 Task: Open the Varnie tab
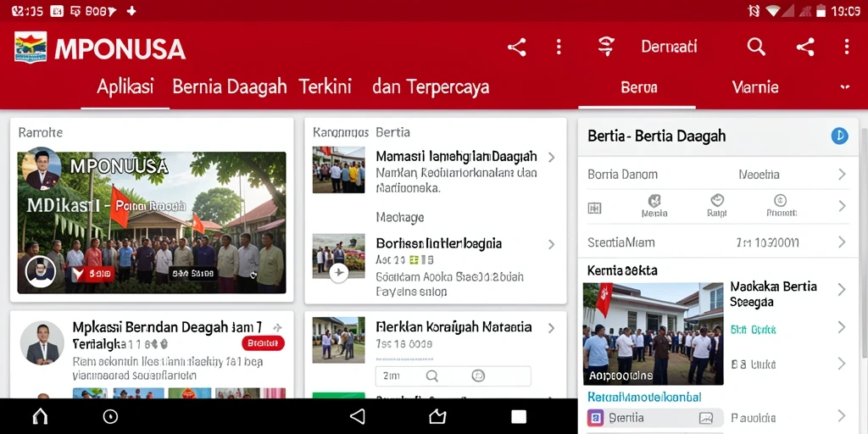click(x=755, y=87)
